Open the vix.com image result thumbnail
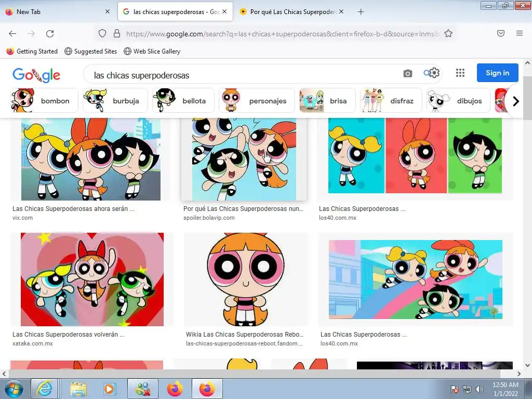532x399 pixels. [x=90, y=159]
